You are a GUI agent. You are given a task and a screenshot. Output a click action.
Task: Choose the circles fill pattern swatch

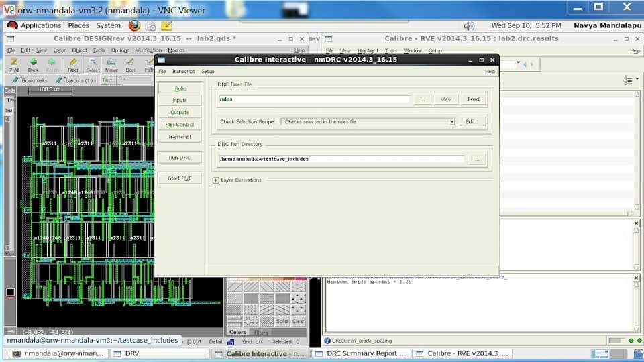(x=250, y=321)
